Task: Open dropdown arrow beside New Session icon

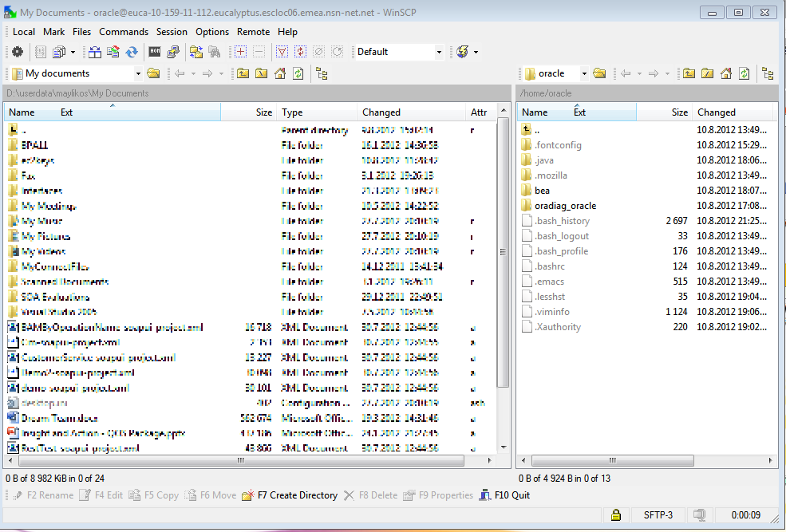Action: 476,52
